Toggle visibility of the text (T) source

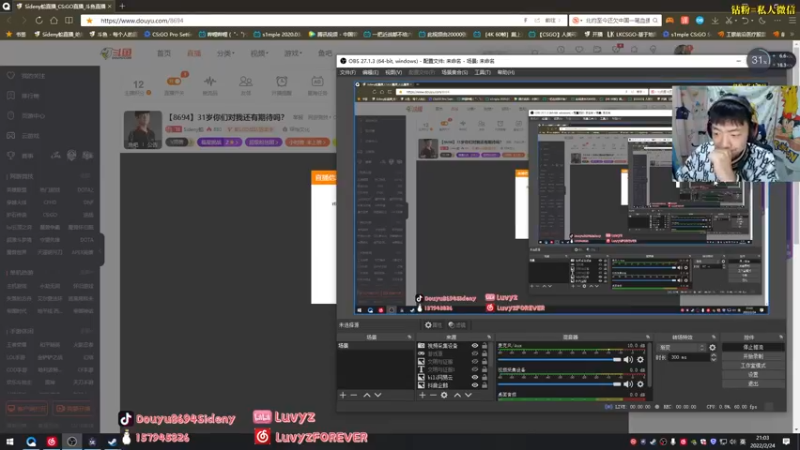coord(474,369)
